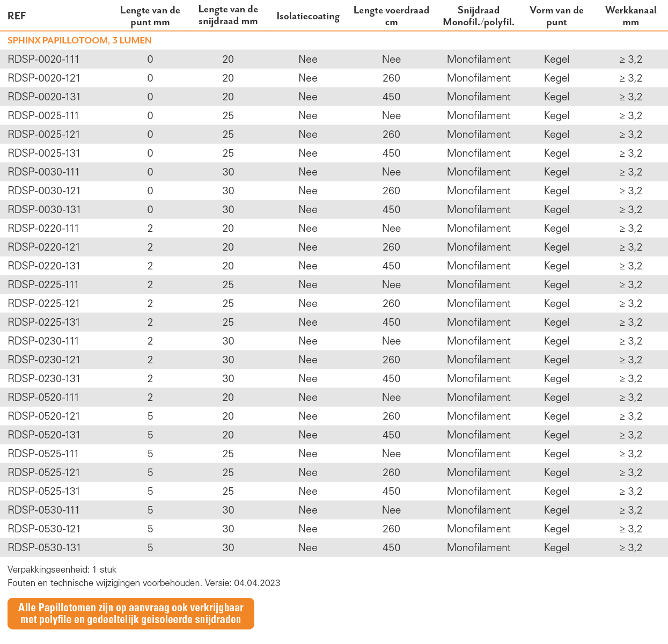The height and width of the screenshot is (644, 668).
Task: Select reference RDSP-0520-131
Action: click(x=44, y=435)
